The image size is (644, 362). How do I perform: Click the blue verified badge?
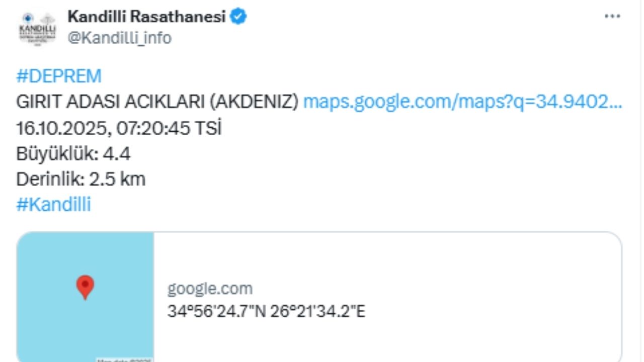[x=238, y=17]
